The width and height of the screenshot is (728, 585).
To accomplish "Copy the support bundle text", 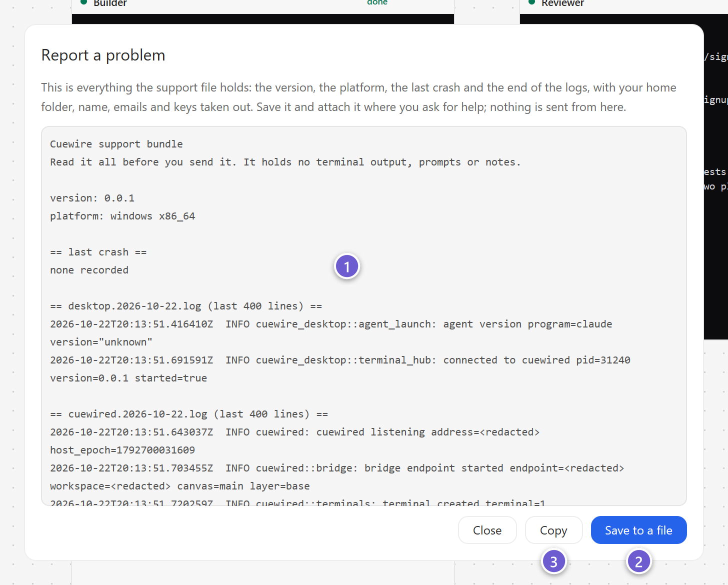I will click(x=553, y=530).
